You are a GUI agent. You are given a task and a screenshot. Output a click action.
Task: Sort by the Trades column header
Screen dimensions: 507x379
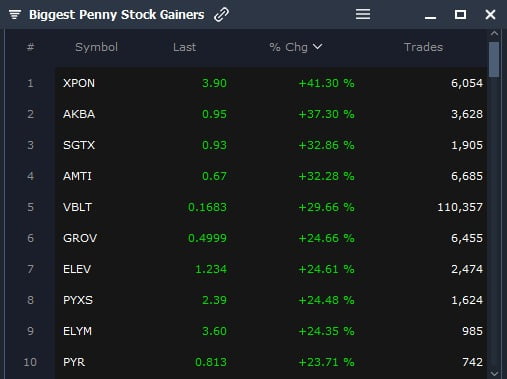423,47
